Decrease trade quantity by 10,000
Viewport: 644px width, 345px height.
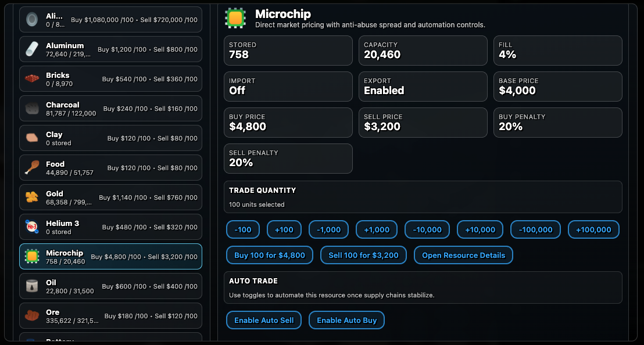pyautogui.click(x=427, y=229)
